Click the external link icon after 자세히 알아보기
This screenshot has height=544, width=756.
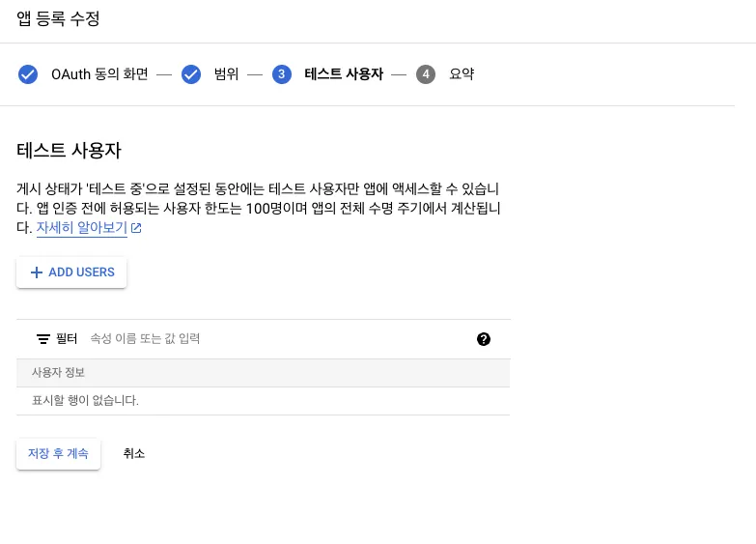point(136,229)
